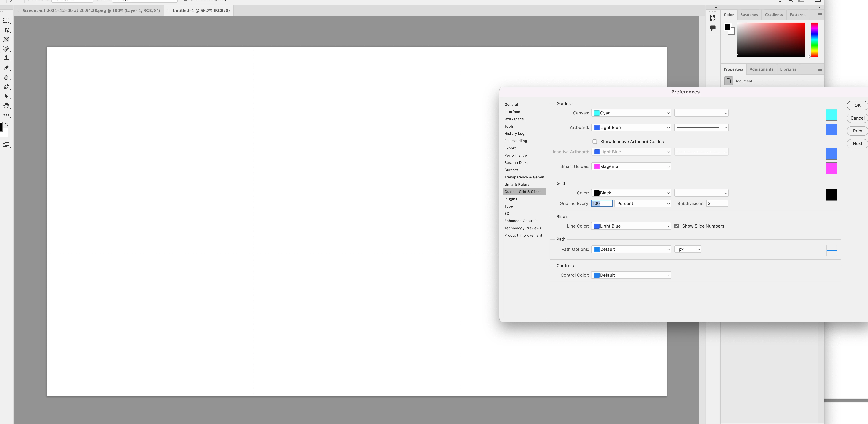Open the Canvas guide color dropdown
The width and height of the screenshot is (868, 424).
click(631, 113)
